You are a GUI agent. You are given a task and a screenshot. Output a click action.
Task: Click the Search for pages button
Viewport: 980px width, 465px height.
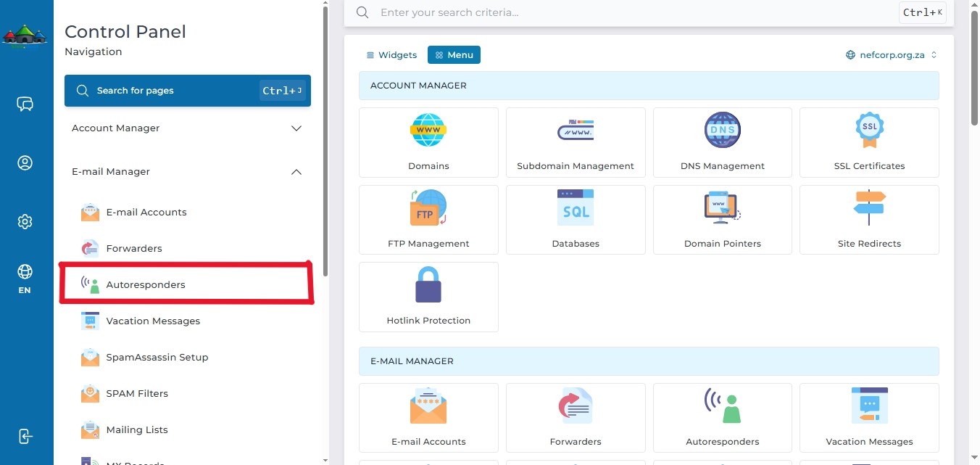pyautogui.click(x=188, y=91)
